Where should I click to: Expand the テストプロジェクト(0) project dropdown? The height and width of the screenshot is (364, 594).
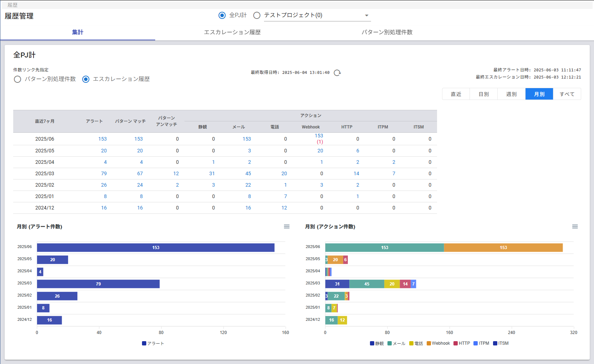[x=366, y=15]
